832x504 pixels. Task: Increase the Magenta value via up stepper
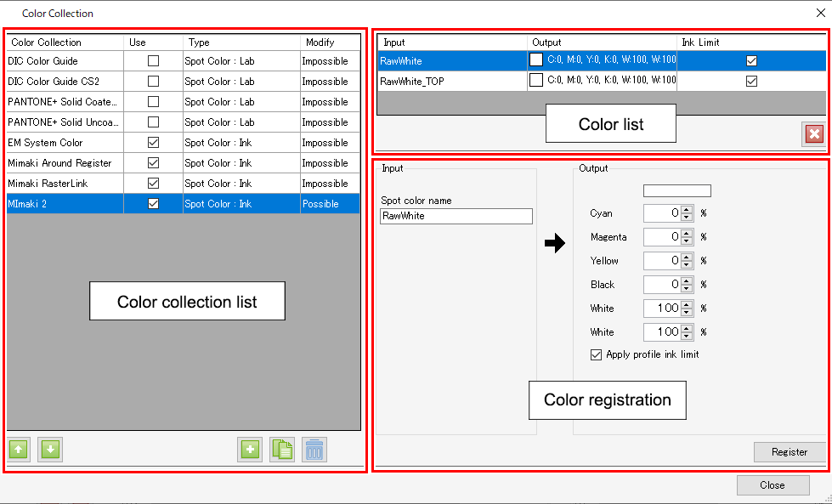(685, 233)
